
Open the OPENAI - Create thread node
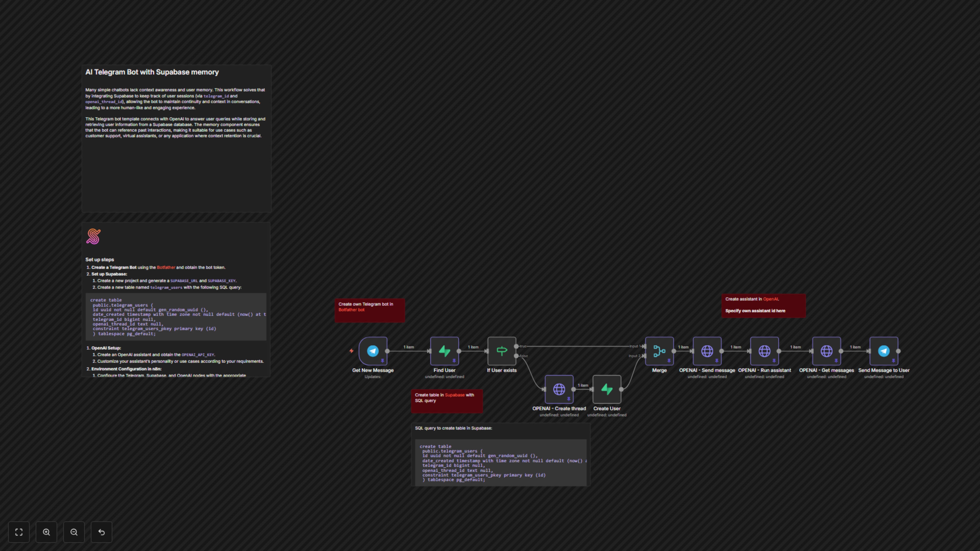click(559, 389)
